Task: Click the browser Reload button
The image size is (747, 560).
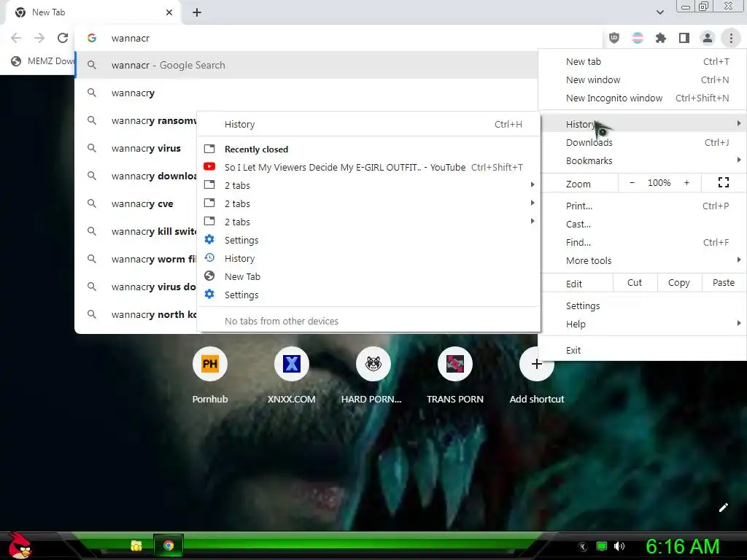Action: [63, 38]
